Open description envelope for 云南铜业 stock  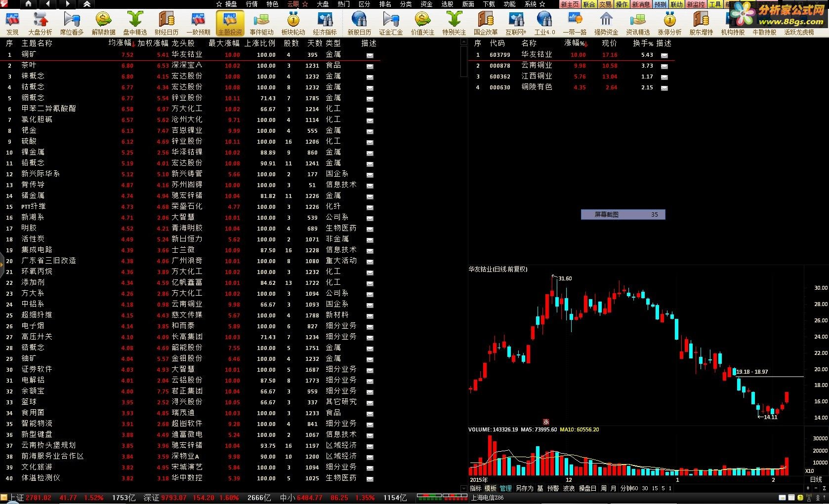point(664,66)
